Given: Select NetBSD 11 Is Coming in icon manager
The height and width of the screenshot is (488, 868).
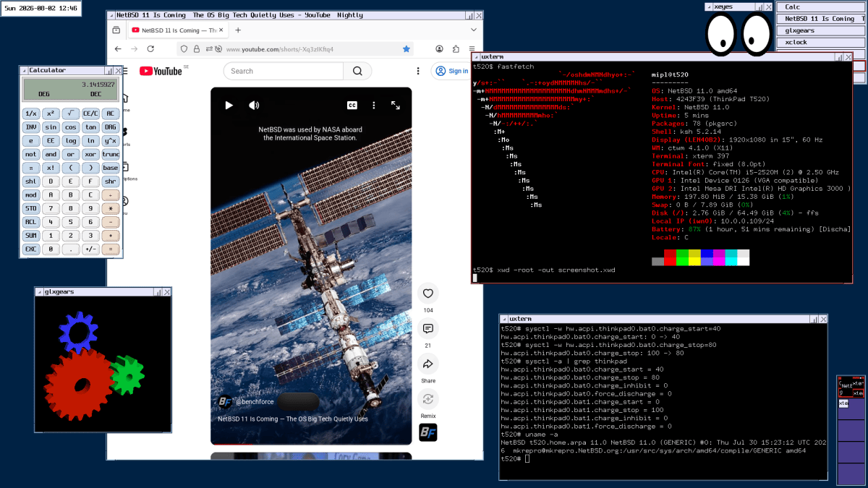Looking at the screenshot, I should click(x=821, y=19).
